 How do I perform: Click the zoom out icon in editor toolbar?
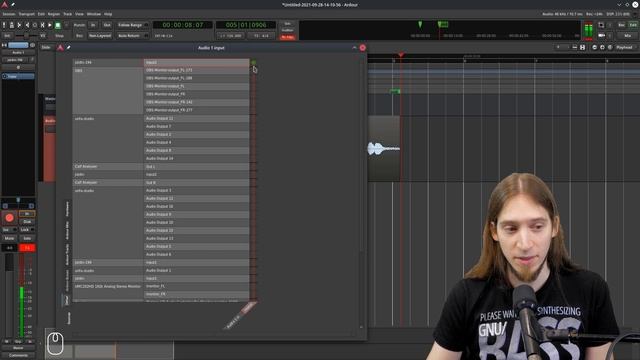tap(594, 47)
